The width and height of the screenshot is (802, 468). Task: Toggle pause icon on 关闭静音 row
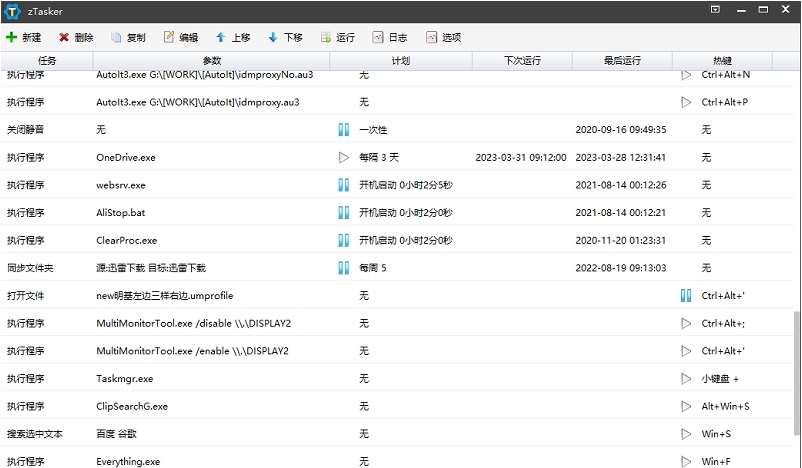point(344,129)
